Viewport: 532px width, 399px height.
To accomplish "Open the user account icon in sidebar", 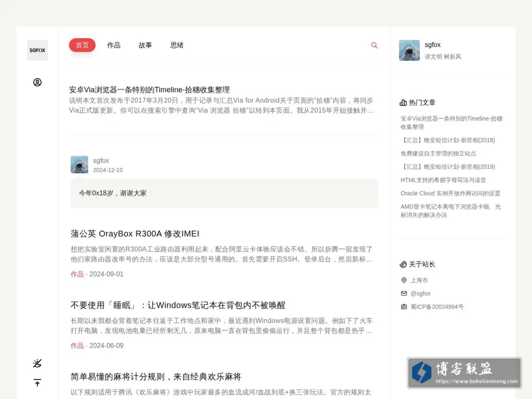I will (x=37, y=82).
